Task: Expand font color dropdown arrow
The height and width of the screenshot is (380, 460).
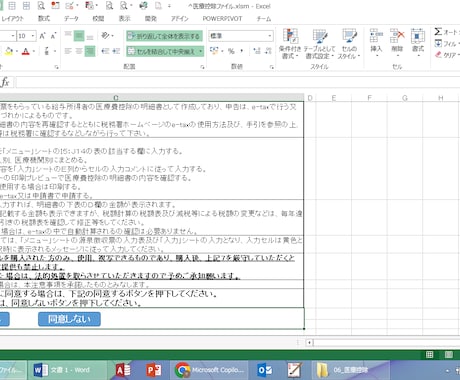Action: click(34, 51)
